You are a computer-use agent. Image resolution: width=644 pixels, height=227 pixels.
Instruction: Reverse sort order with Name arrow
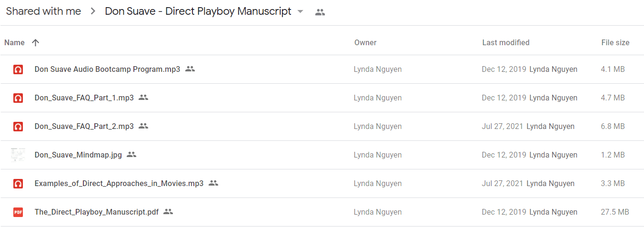[35, 42]
